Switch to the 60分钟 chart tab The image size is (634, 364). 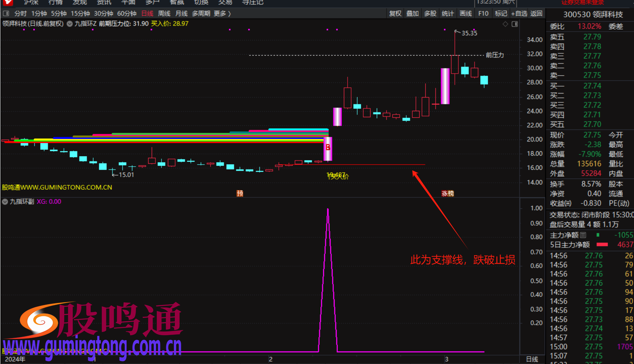pyautogui.click(x=127, y=13)
